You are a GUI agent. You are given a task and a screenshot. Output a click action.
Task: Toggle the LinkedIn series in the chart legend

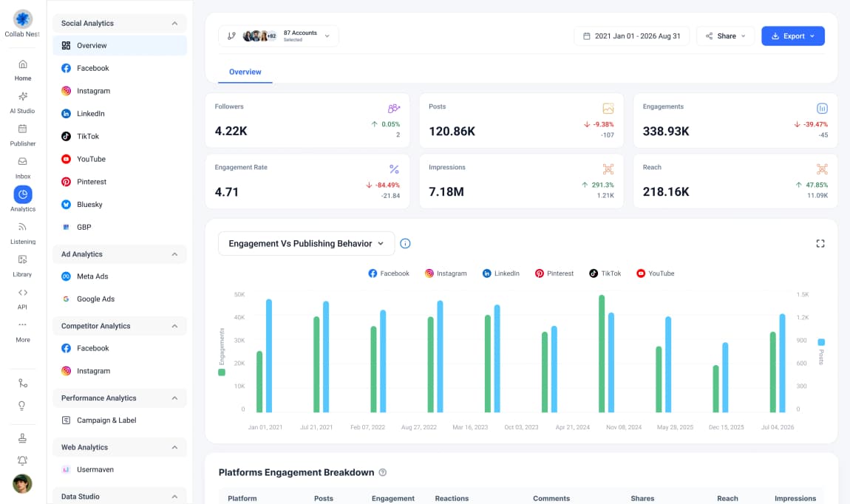pyautogui.click(x=501, y=273)
